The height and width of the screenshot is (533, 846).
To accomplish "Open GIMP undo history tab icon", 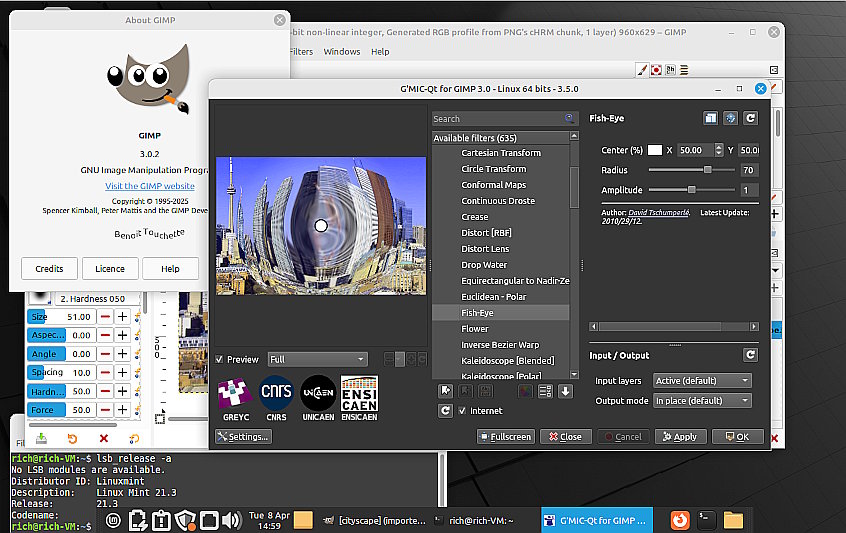I will tap(671, 70).
